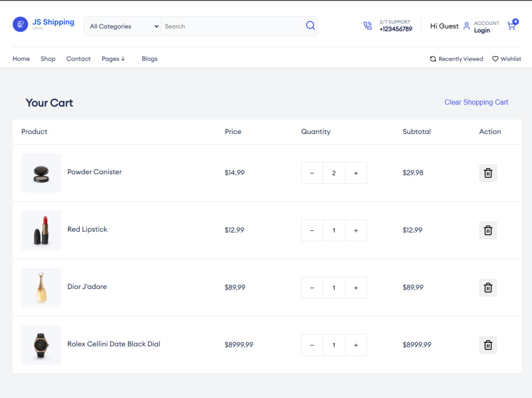This screenshot has width=532, height=398.
Task: Click the JS Shipping logo
Action: pos(44,24)
